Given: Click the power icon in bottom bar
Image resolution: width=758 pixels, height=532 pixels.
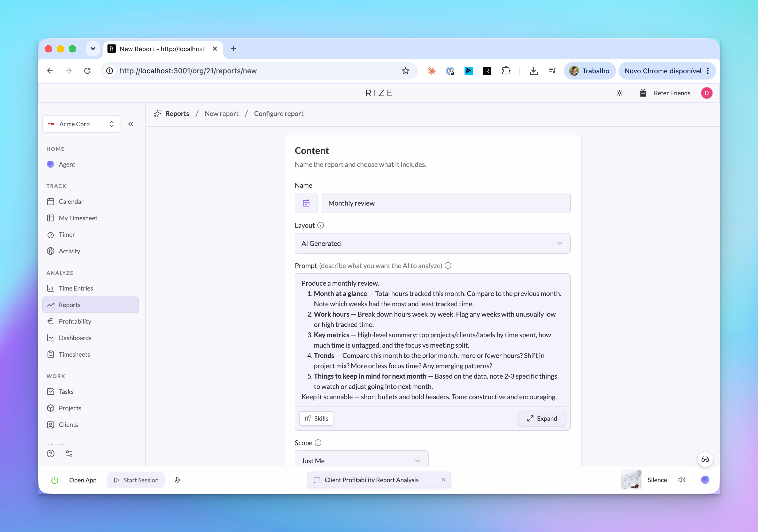Looking at the screenshot, I should [x=55, y=480].
